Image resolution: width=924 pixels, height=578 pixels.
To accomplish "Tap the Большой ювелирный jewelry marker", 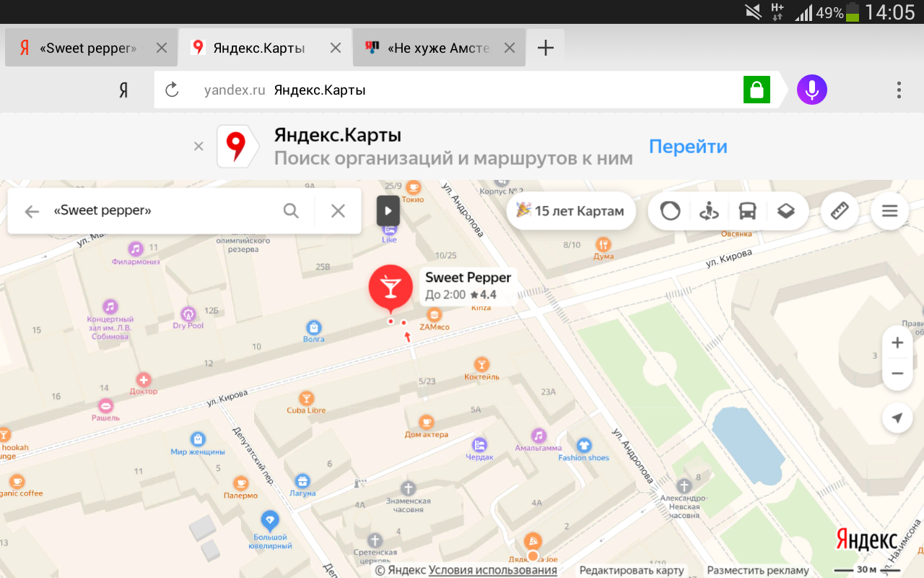I will [x=270, y=520].
